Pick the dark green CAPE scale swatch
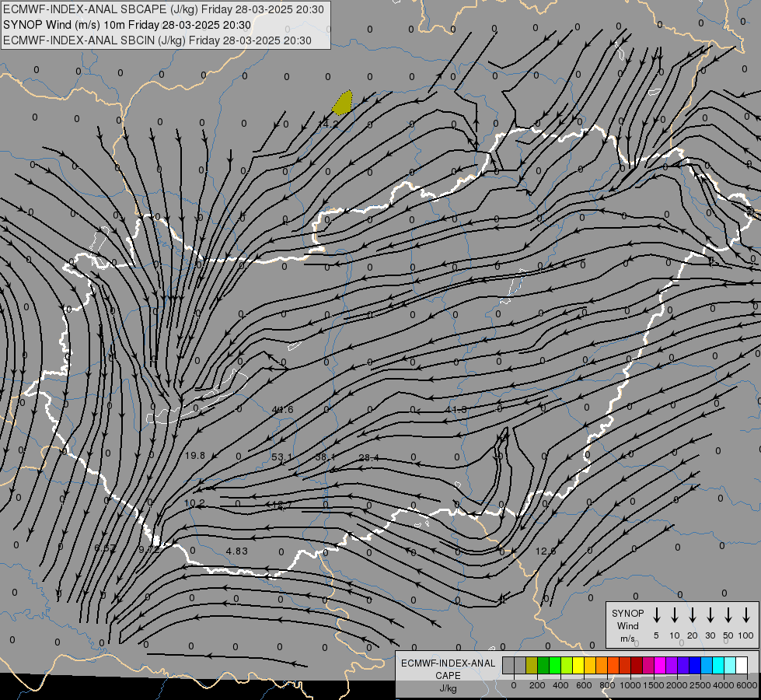Image resolution: width=761 pixels, height=700 pixels. coord(543,665)
